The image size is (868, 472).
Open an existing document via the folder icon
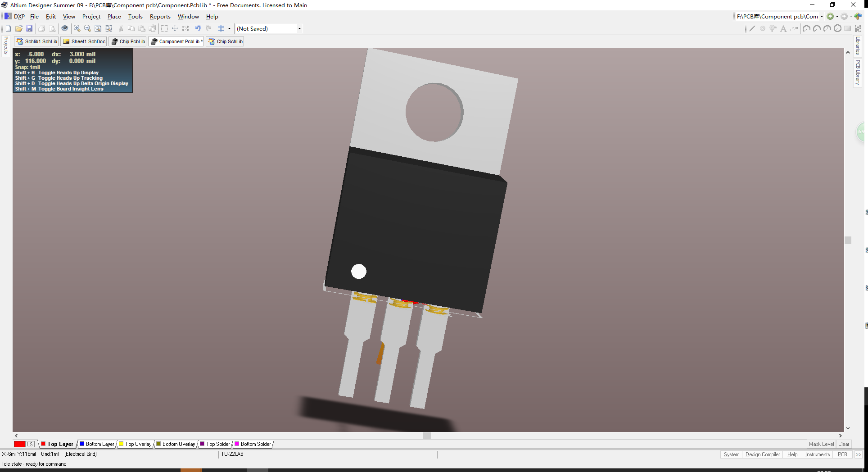pos(19,28)
